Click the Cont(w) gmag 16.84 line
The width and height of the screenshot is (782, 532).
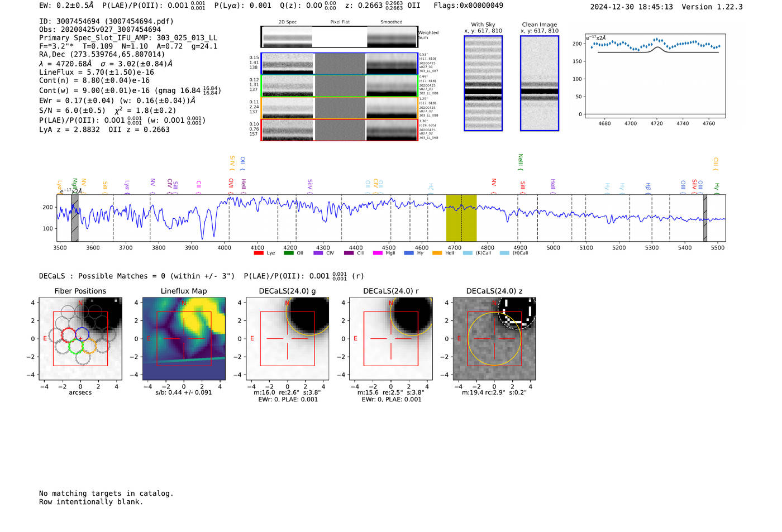pyautogui.click(x=130, y=90)
